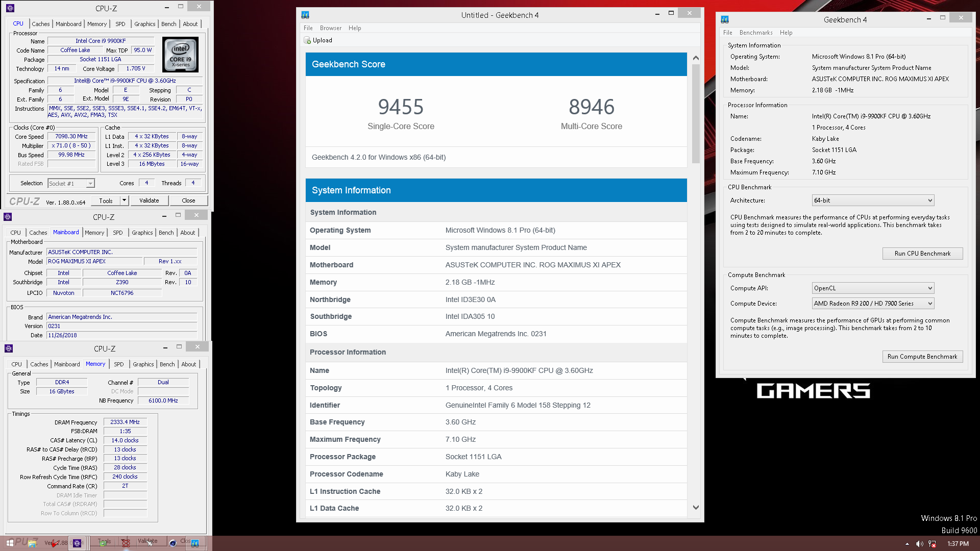The height and width of the screenshot is (551, 980).
Task: Open SPD tab in Mainboard CPU-Z window
Action: (x=118, y=233)
